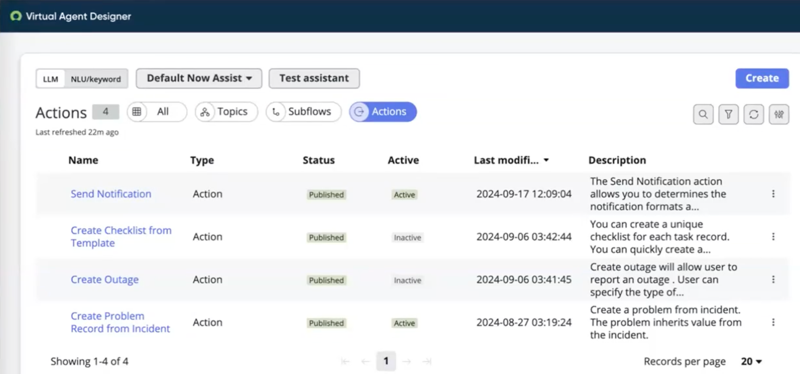The image size is (800, 374).
Task: Open more options for Create Problem Record row
Action: [773, 322]
